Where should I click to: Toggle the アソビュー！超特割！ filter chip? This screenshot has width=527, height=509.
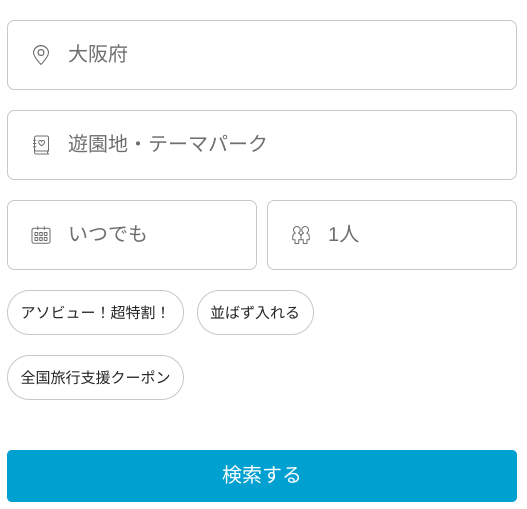(x=95, y=313)
